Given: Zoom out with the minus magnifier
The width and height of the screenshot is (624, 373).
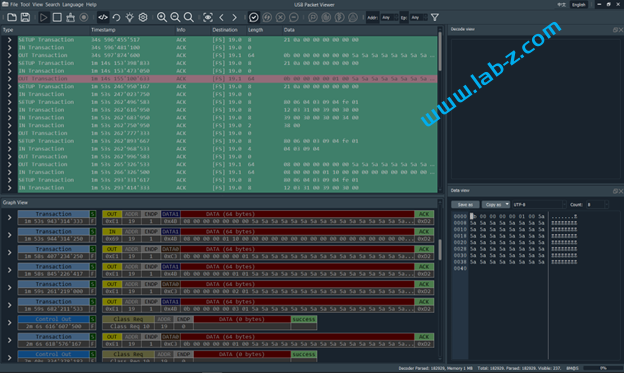Looking at the screenshot, I should 175,18.
